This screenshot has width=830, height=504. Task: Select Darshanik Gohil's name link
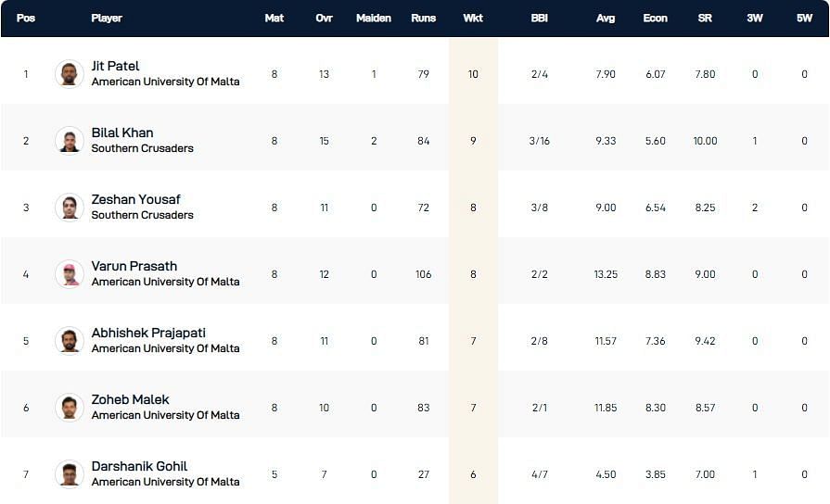tap(140, 466)
